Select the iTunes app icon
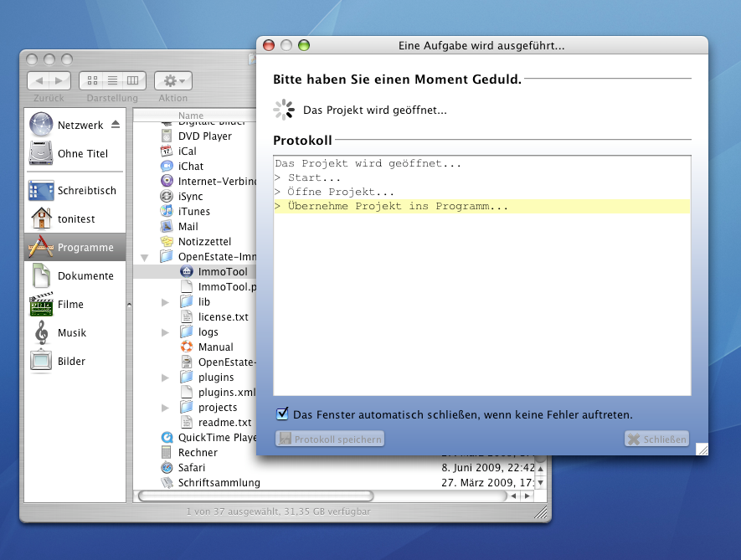 pyautogui.click(x=166, y=211)
